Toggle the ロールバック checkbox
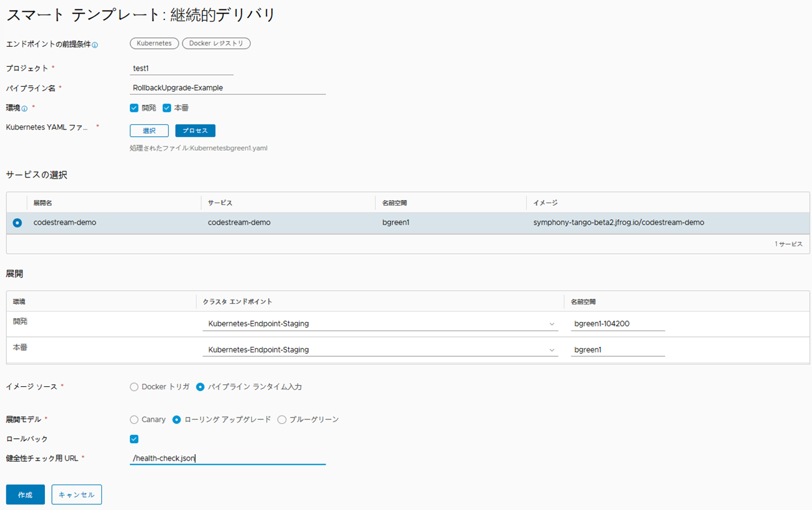 (134, 439)
